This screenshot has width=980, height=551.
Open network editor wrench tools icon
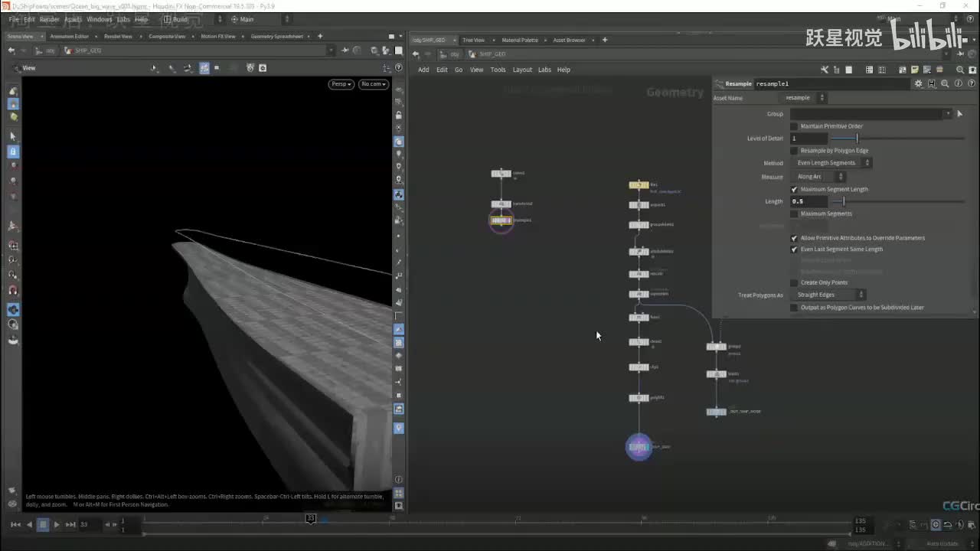tap(825, 70)
